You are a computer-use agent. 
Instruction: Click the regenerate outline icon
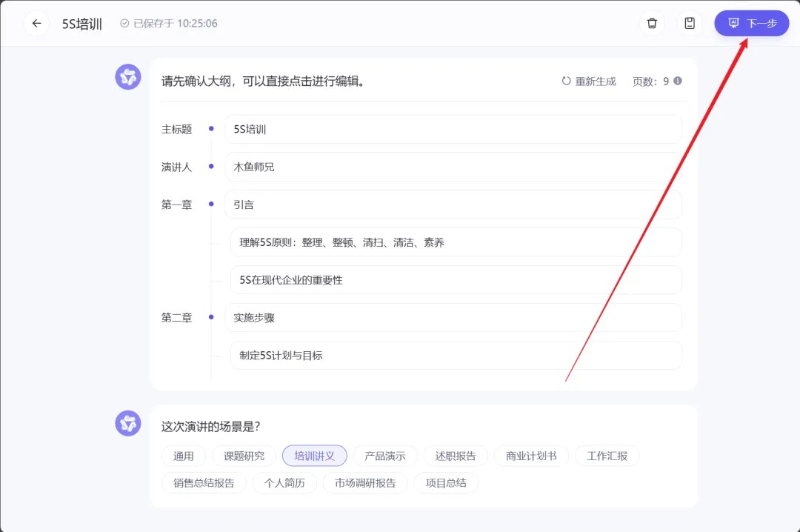(567, 81)
